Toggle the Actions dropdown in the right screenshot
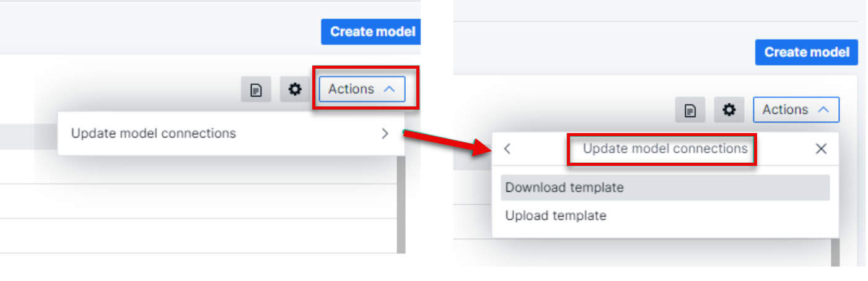This screenshot has width=868, height=281. tap(796, 110)
